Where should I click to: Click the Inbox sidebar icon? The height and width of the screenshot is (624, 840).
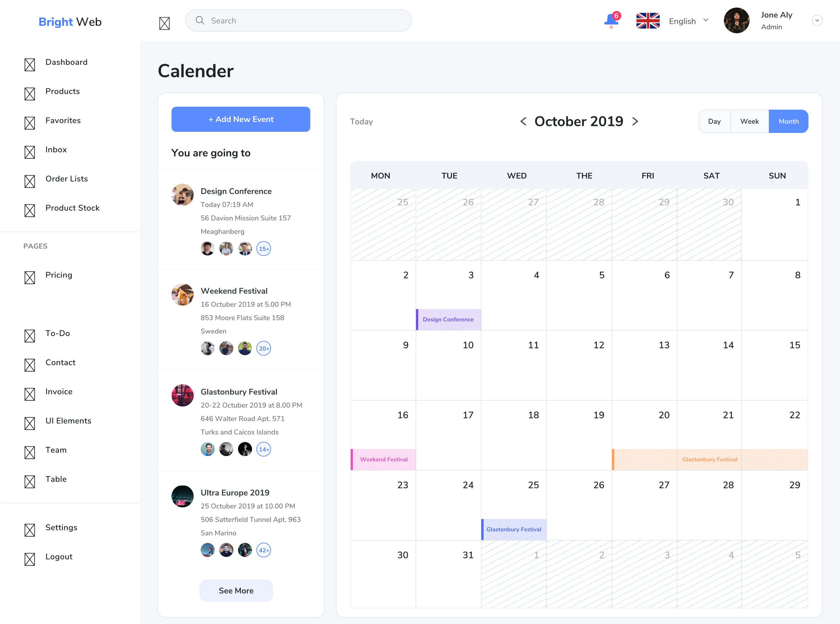pyautogui.click(x=30, y=150)
